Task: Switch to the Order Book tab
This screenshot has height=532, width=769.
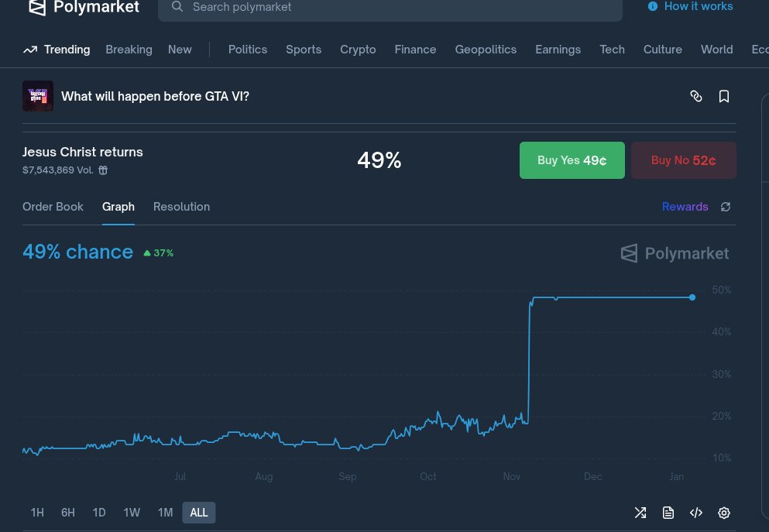Action: click(x=53, y=207)
